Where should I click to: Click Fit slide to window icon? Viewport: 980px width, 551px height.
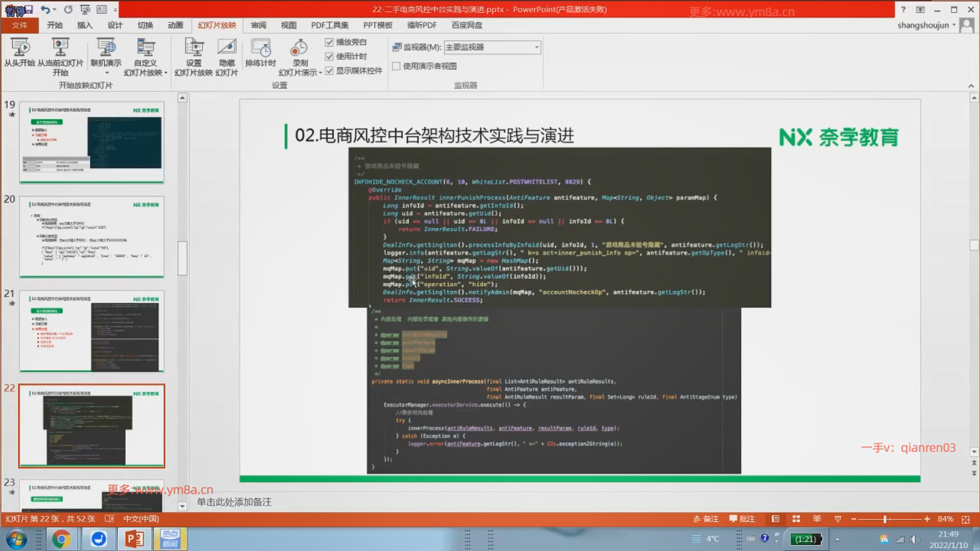[x=965, y=519]
